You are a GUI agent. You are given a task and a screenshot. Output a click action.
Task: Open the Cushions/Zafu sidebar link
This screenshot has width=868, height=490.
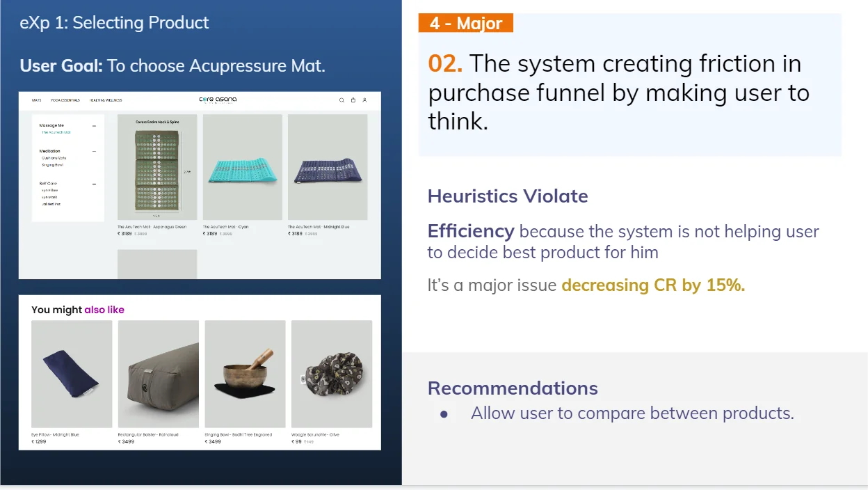pyautogui.click(x=54, y=158)
